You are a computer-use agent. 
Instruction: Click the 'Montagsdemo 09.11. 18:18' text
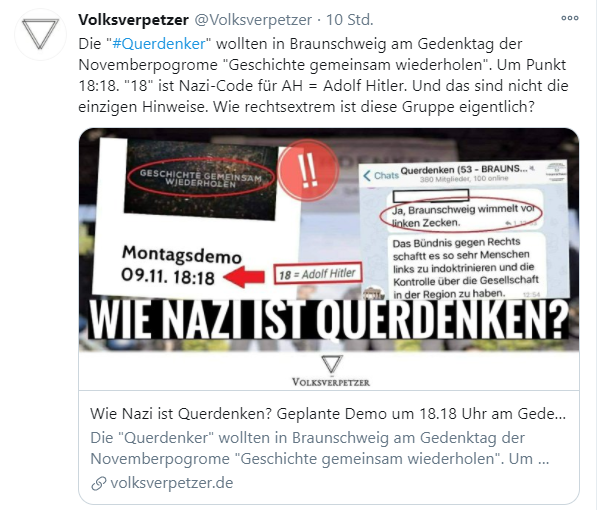click(181, 266)
